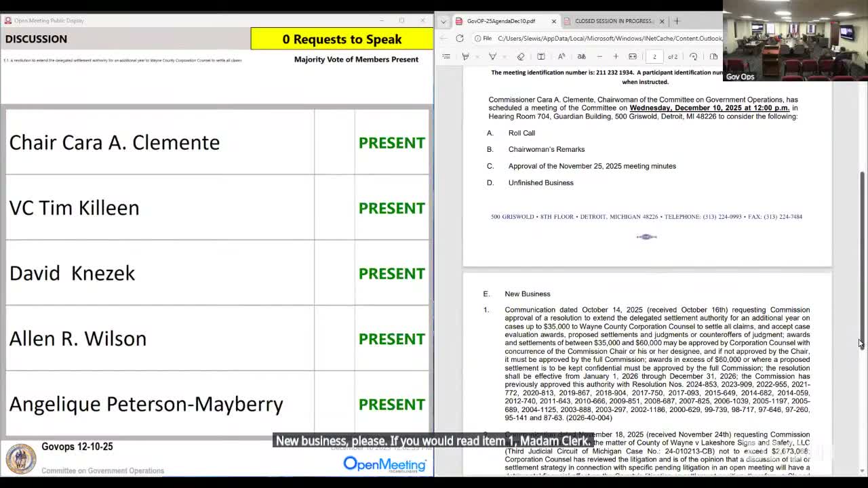The width and height of the screenshot is (868, 488).
Task: Select Angelique Peterson-Mayberry row
Action: (217, 403)
